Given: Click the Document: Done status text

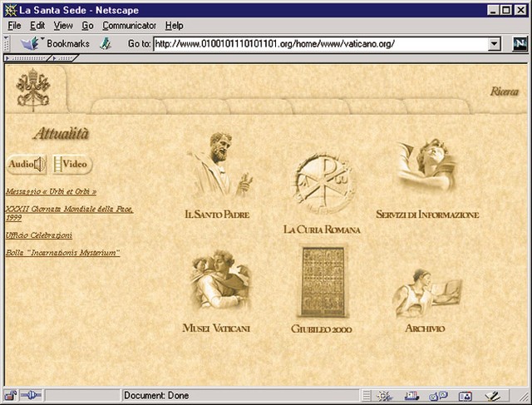Looking at the screenshot, I should (156, 396).
